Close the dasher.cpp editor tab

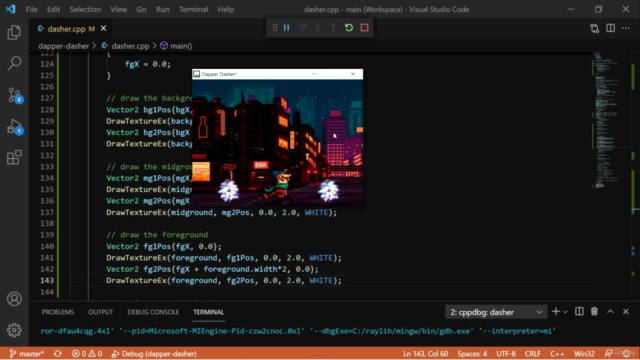[x=104, y=28]
